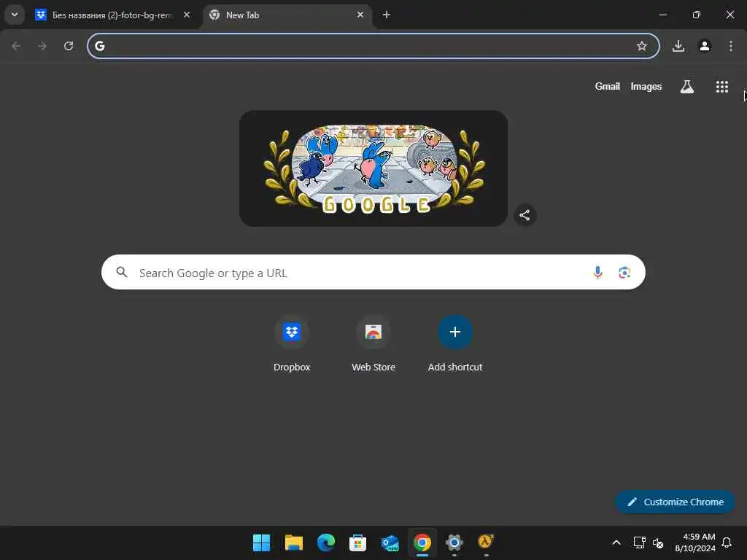Select the New Tab tab

point(289,15)
